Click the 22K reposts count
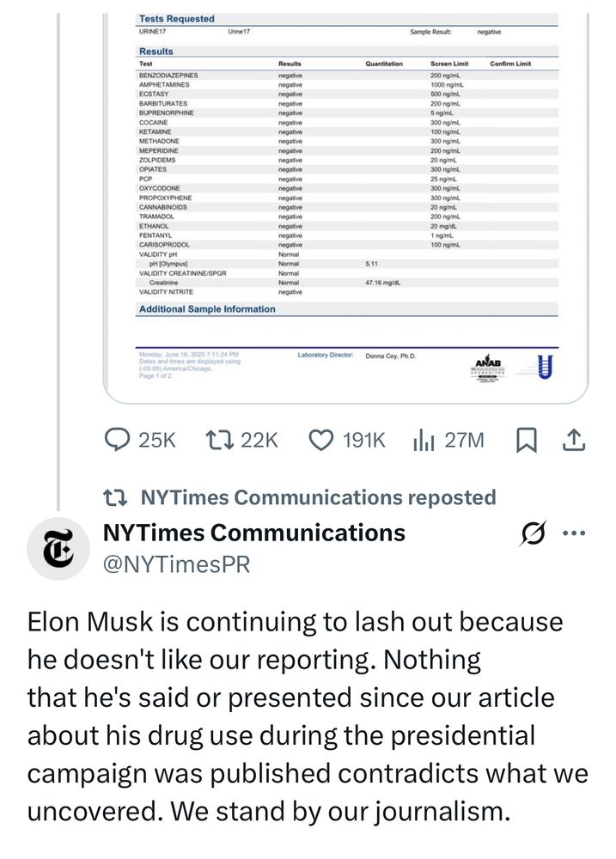The image size is (616, 859). pos(259,441)
